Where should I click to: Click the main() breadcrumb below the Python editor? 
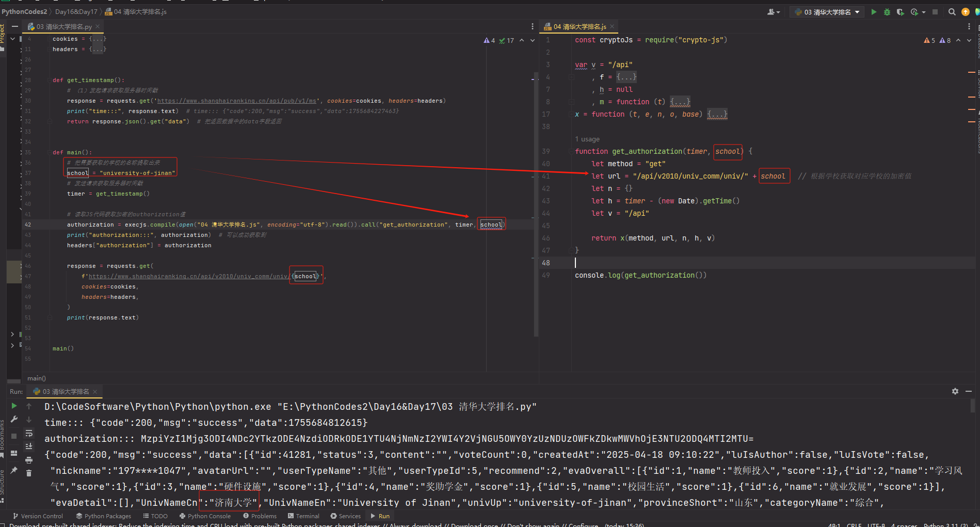click(x=37, y=378)
